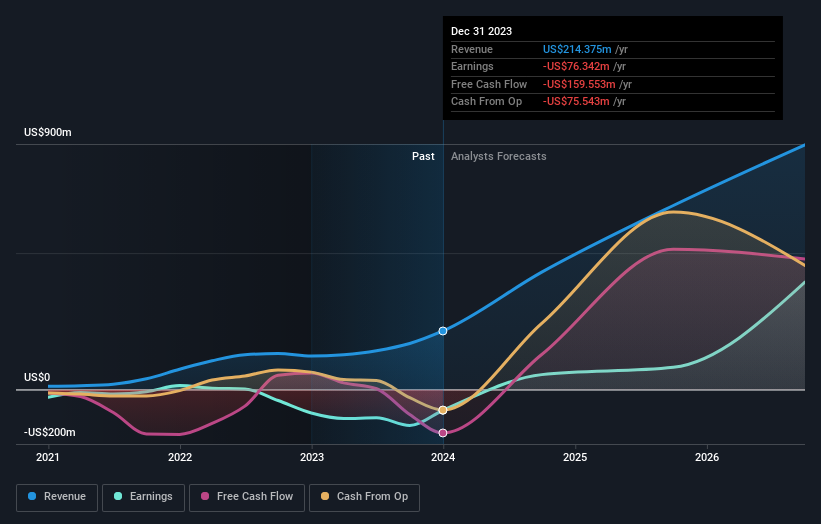
Task: Click the 2024 x-axis label
Action: 443,457
